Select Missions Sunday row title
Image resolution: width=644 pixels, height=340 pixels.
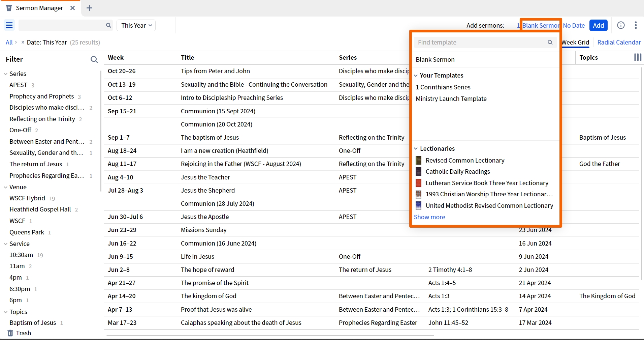(x=203, y=230)
